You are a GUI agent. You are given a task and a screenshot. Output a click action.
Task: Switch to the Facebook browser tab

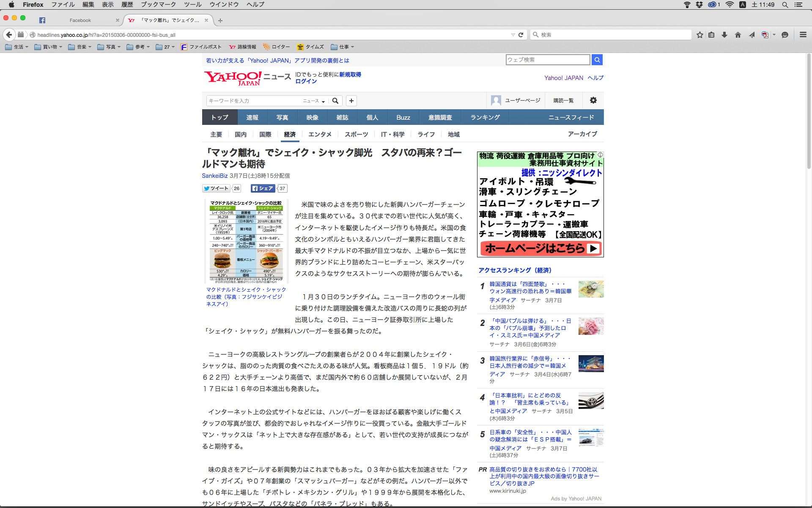pyautogui.click(x=80, y=20)
